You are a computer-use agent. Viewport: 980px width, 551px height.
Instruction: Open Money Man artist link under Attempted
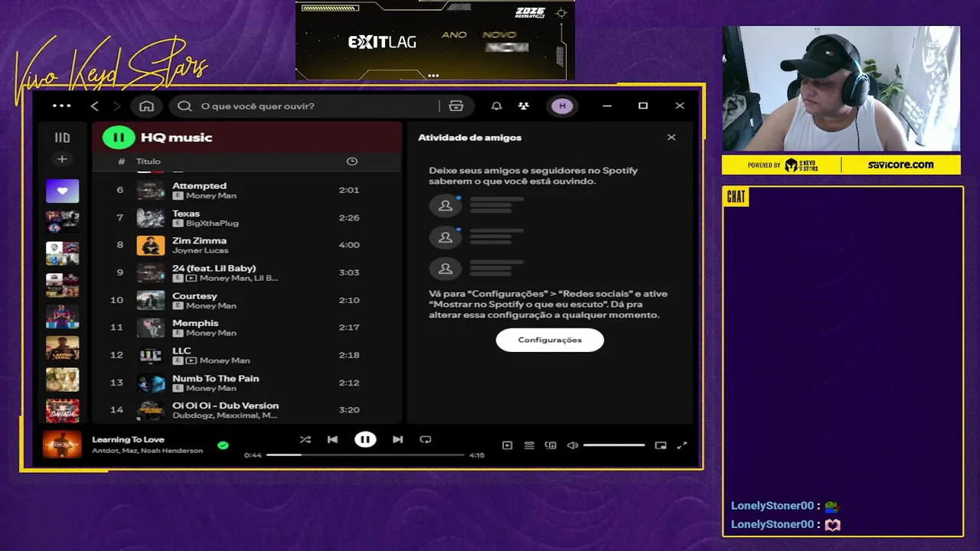(x=211, y=196)
